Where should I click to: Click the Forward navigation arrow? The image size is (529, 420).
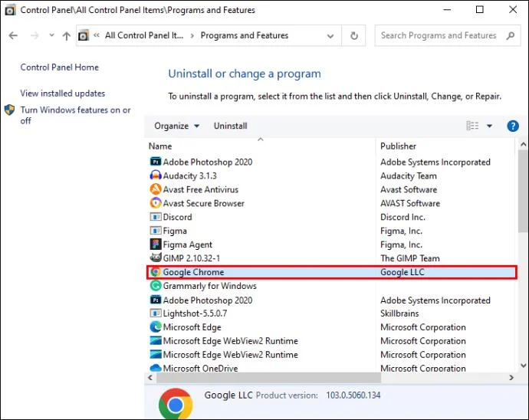point(34,35)
